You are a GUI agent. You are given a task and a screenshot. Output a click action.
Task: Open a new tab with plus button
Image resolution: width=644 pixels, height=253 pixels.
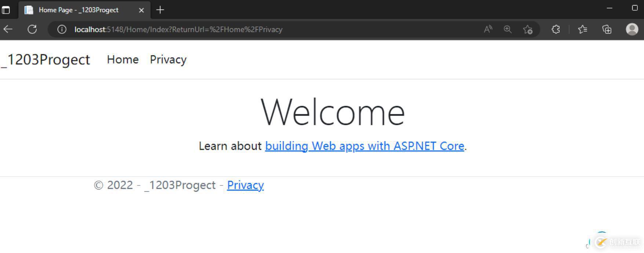[160, 10]
